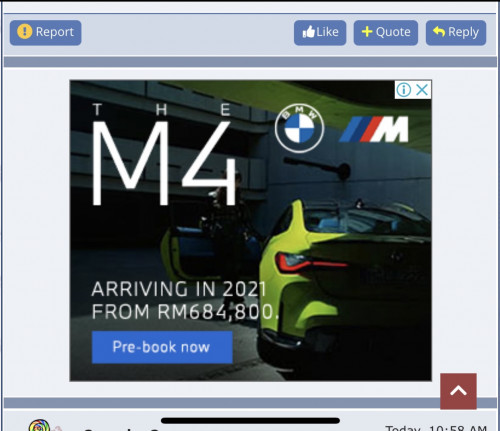Click the Pre-book now button
Viewport: 500px width, 431px height.
(162, 347)
